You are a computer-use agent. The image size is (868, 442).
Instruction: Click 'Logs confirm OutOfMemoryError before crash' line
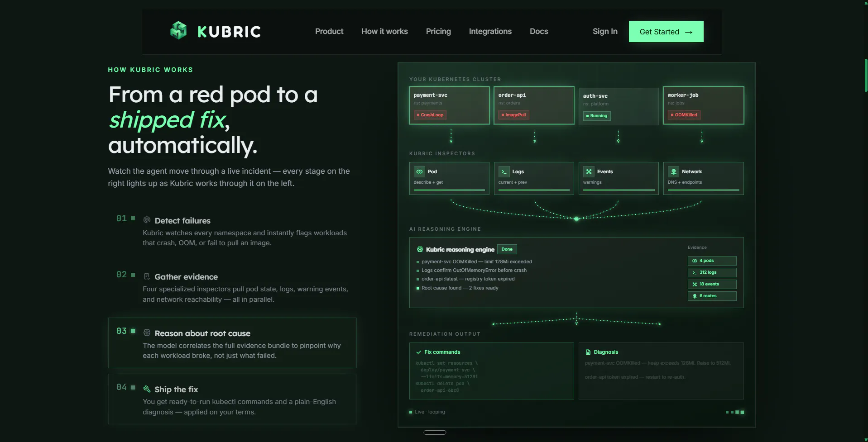pos(474,270)
